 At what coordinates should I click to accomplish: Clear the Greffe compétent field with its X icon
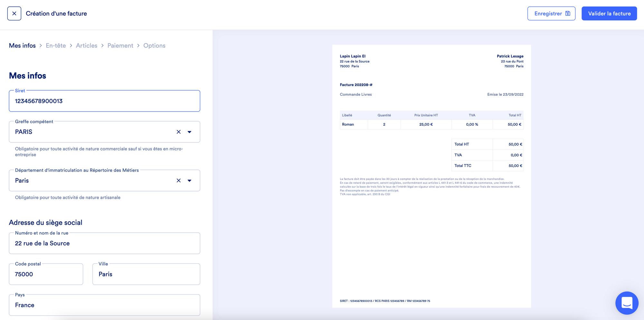click(179, 132)
